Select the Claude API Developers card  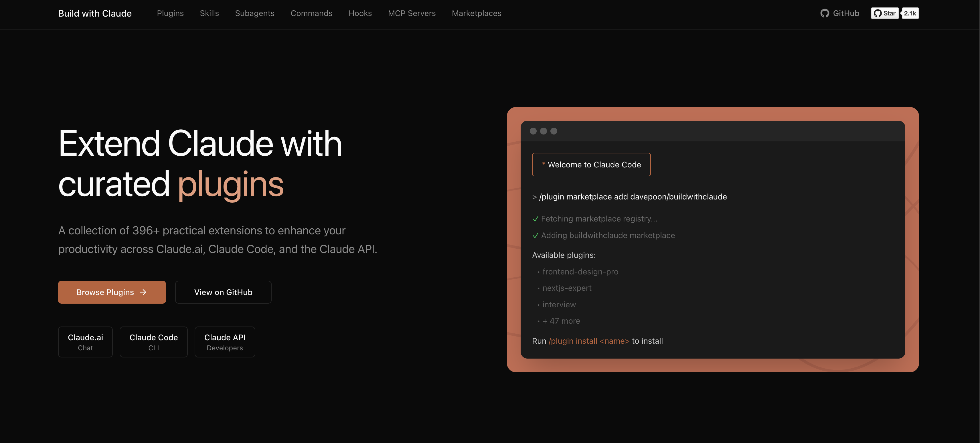[224, 341]
